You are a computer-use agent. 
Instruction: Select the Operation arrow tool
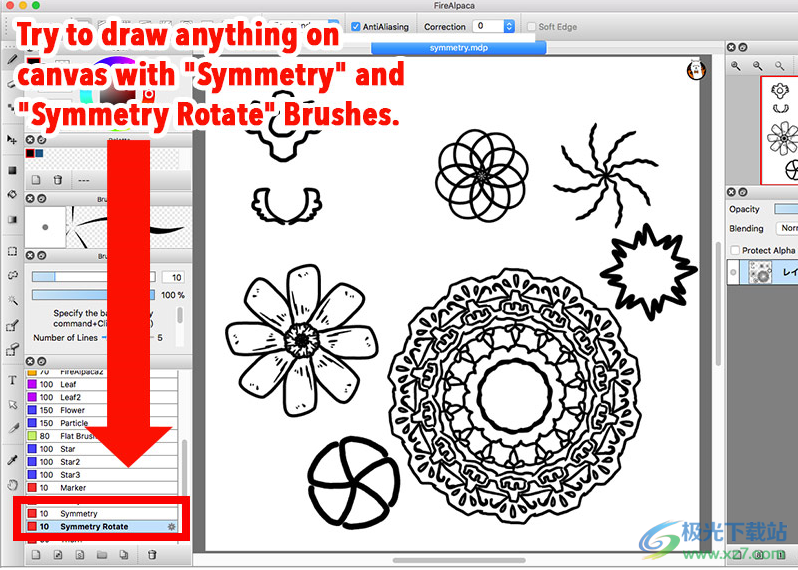pyautogui.click(x=12, y=405)
